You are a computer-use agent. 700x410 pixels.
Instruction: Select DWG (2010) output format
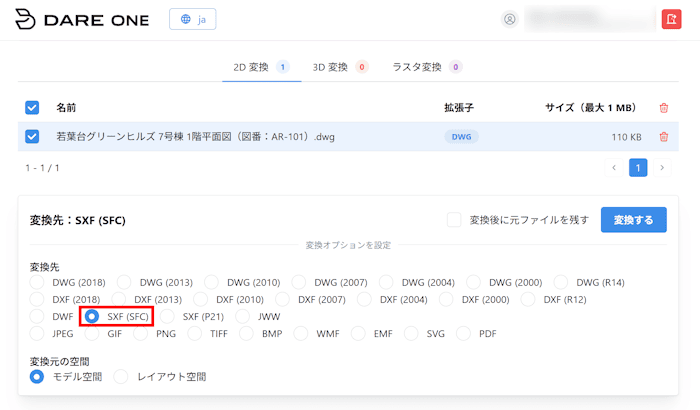coord(212,282)
